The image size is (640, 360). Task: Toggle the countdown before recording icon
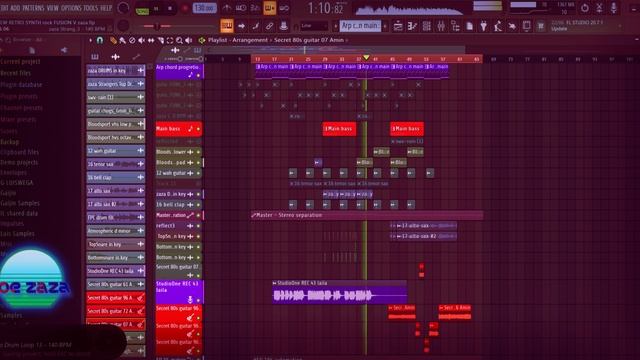coord(255,8)
